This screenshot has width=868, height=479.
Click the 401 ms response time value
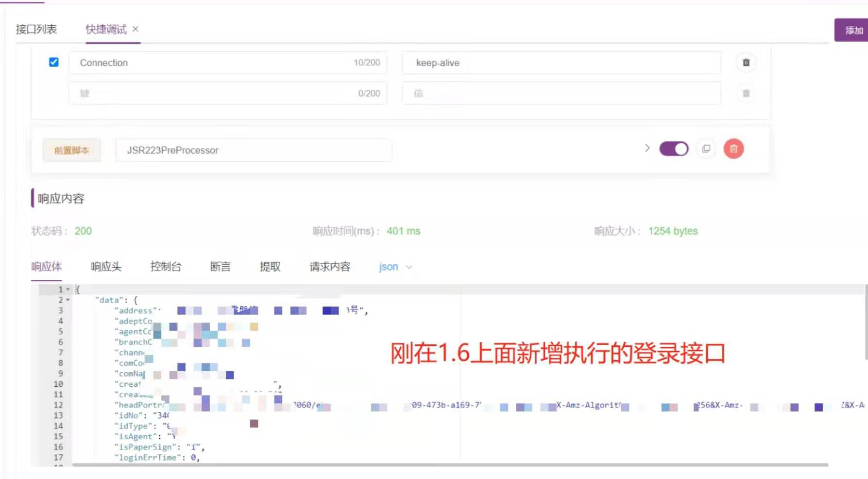(403, 231)
